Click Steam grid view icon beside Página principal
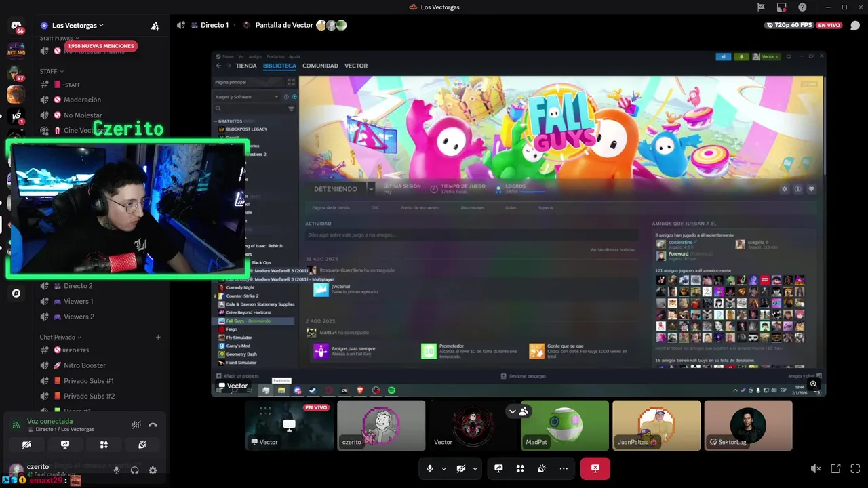The width and height of the screenshot is (868, 488). pyautogui.click(x=291, y=82)
